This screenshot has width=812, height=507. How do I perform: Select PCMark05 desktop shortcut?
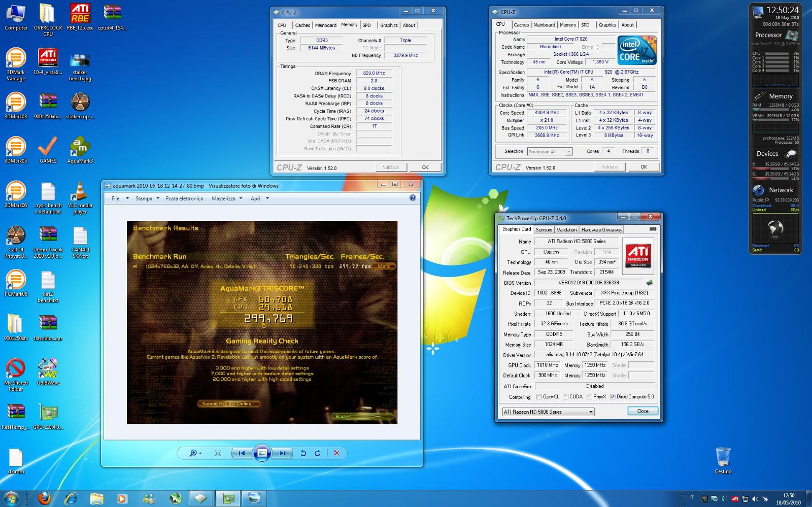click(x=16, y=283)
